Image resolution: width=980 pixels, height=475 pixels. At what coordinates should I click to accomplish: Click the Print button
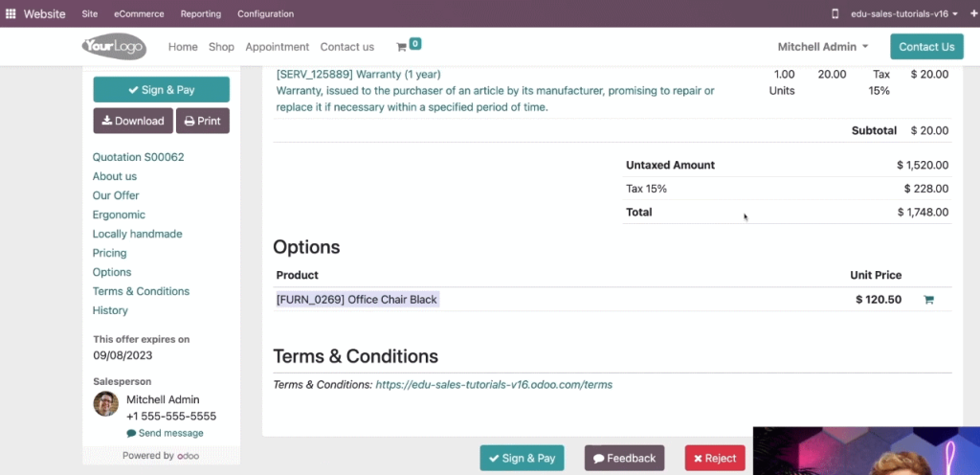203,121
